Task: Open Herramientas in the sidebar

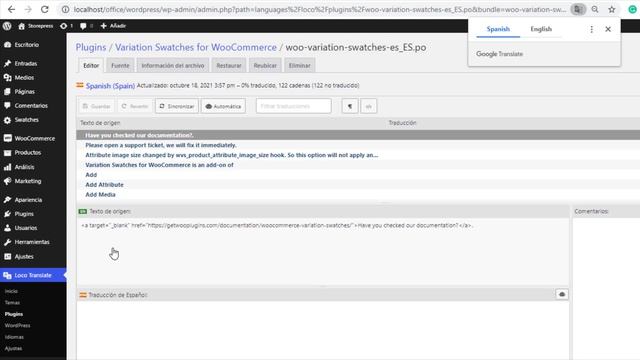Action: [x=33, y=242]
